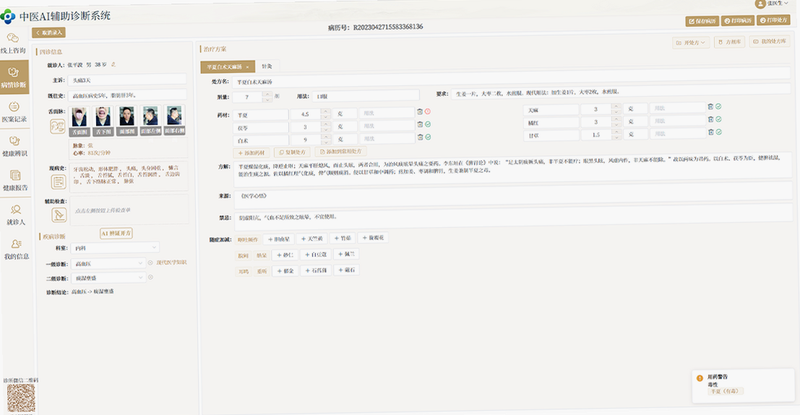Delete the 茯苓 herb row

(420, 124)
